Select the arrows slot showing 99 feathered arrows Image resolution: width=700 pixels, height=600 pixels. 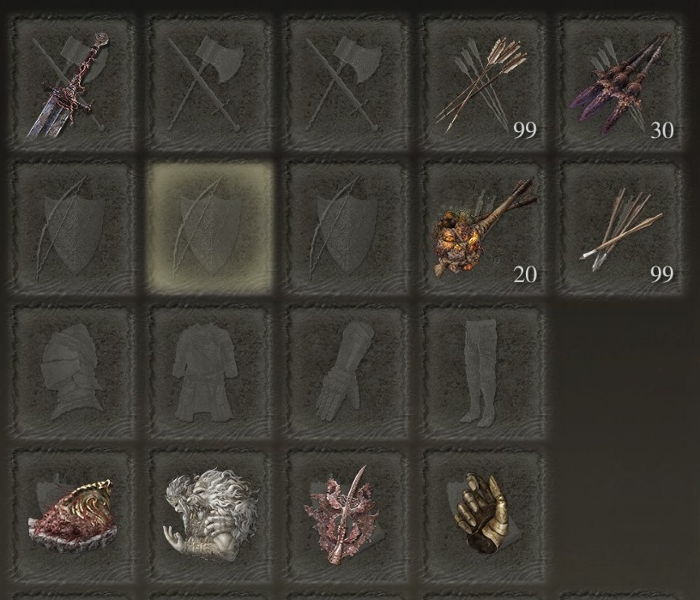(x=484, y=83)
